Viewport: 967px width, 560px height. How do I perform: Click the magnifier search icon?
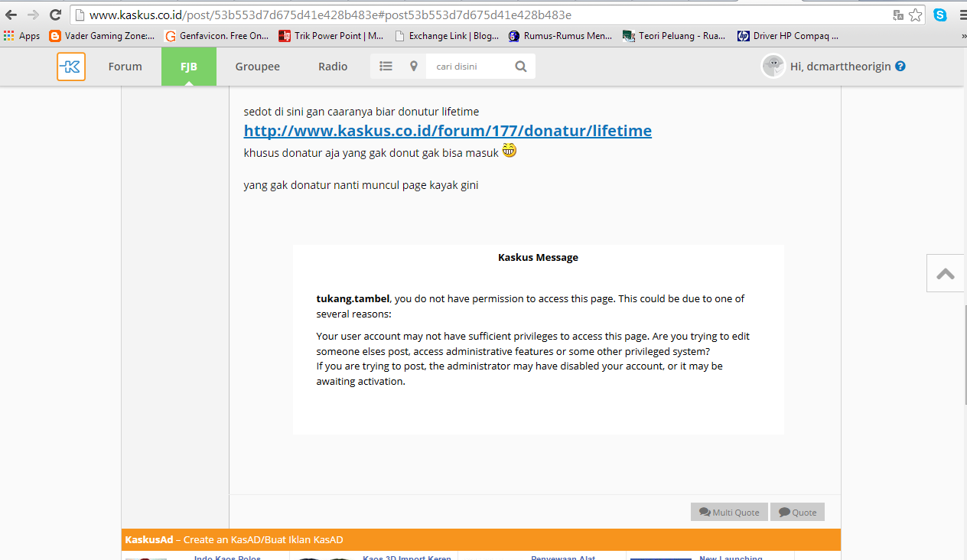tap(521, 67)
